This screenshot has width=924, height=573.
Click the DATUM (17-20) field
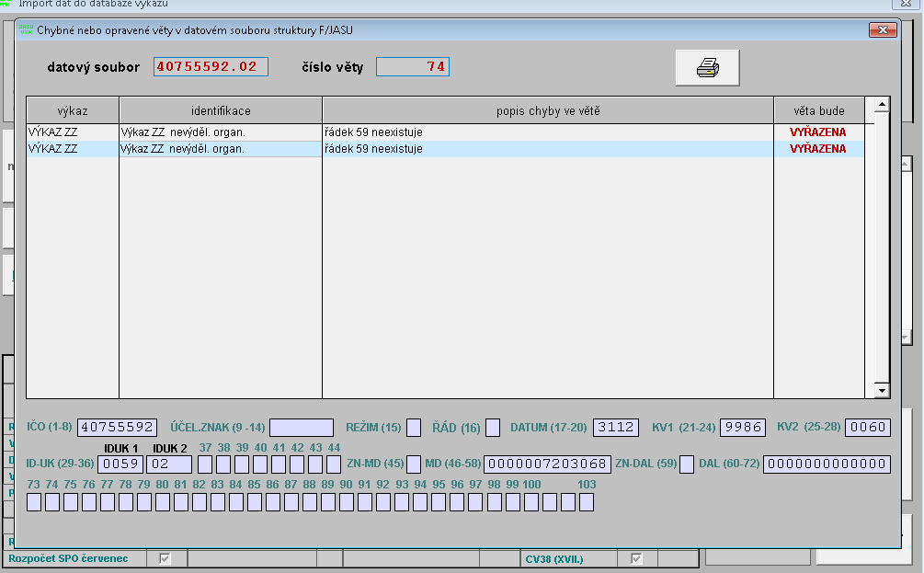point(616,428)
